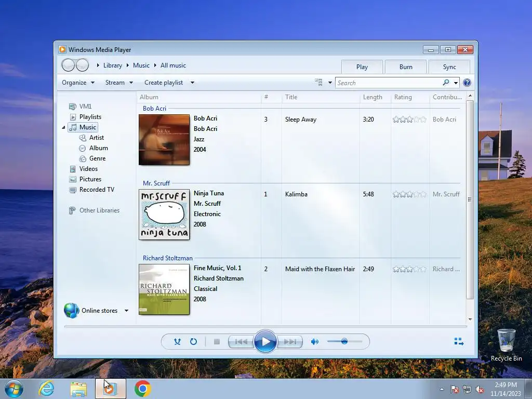Click the Fine Music Vol. 1 album cover

pyautogui.click(x=164, y=289)
